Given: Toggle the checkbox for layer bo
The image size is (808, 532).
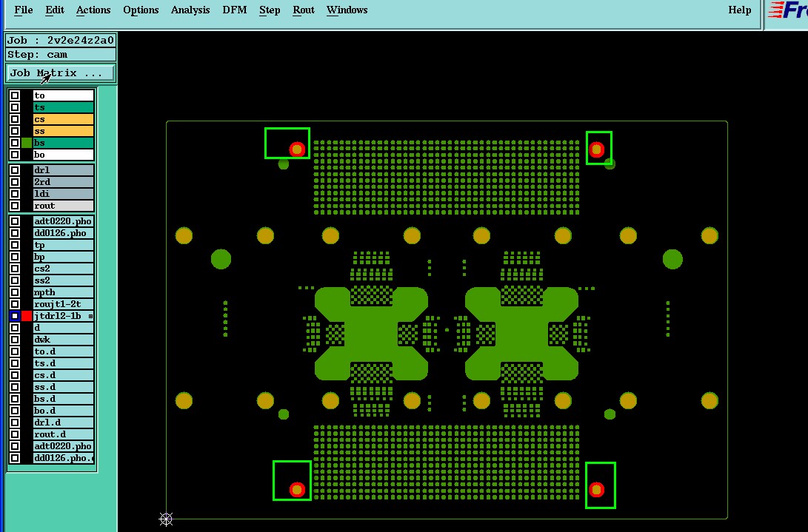Looking at the screenshot, I should (15, 155).
